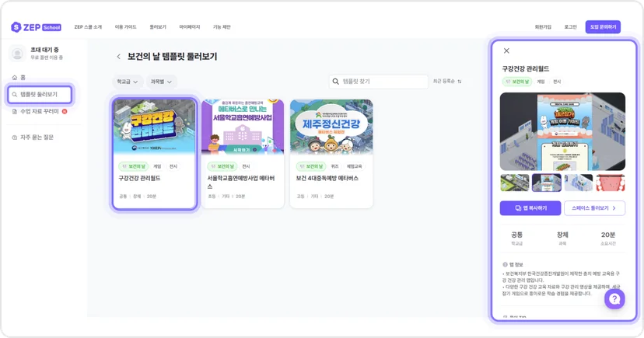Image resolution: width=644 pixels, height=338 pixels.
Task: Click the 구강건강 관리월드 card title
Action: 140,179
